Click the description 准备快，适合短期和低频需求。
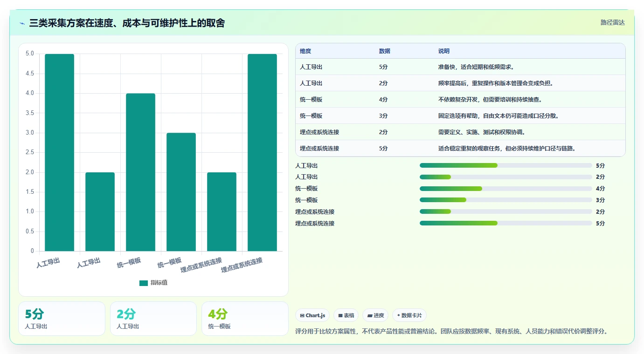The width and height of the screenshot is (644, 354). click(476, 67)
